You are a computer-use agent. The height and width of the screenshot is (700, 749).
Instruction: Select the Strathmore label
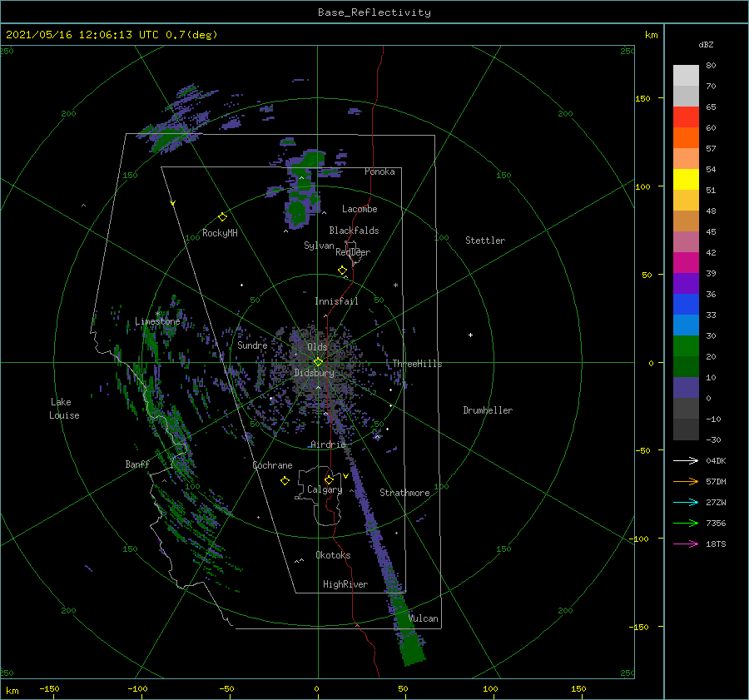404,493
